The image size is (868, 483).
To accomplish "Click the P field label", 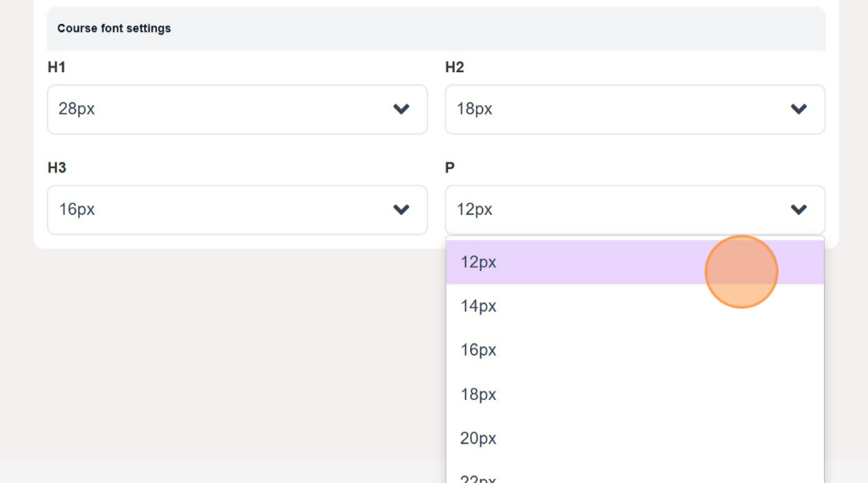I will click(450, 168).
